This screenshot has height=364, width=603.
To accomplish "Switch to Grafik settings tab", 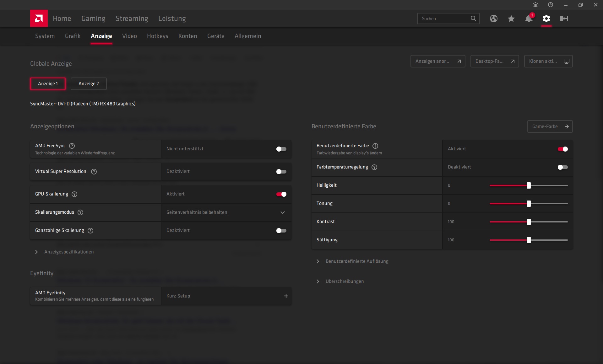I will (73, 36).
